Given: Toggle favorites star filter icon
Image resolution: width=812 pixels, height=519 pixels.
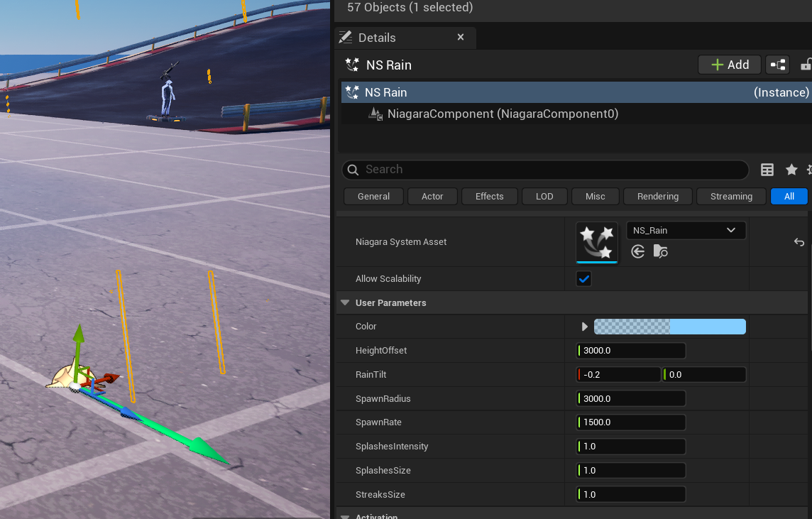Looking at the screenshot, I should [x=791, y=170].
